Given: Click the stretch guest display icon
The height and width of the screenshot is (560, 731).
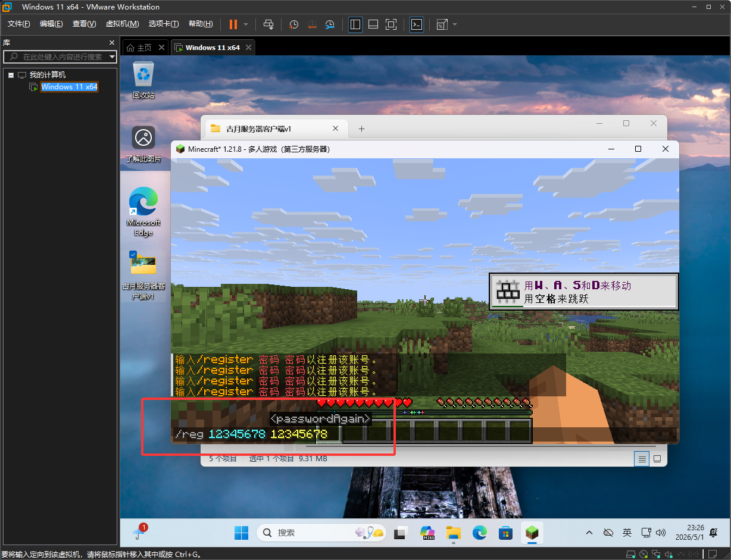Looking at the screenshot, I should (442, 24).
